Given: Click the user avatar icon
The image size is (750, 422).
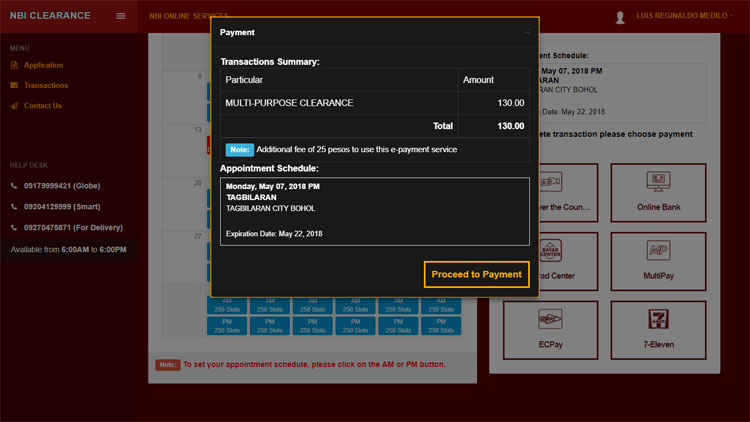Looking at the screenshot, I should [x=620, y=17].
